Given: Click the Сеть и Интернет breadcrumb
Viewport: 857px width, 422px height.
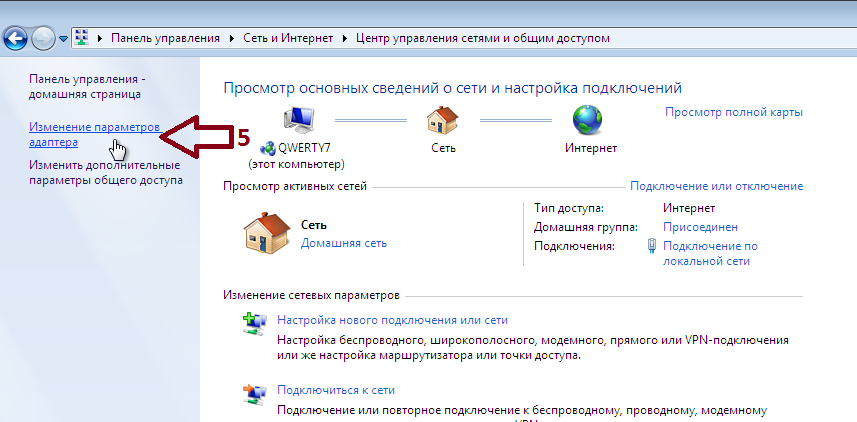Looking at the screenshot, I should (288, 38).
